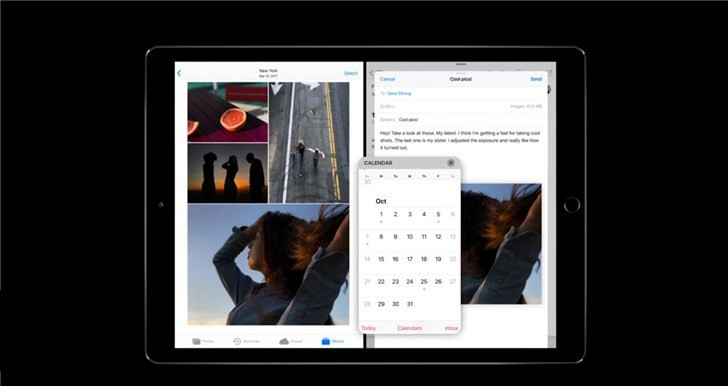Send the Cool pics! email
The height and width of the screenshot is (386, 728).
536,79
